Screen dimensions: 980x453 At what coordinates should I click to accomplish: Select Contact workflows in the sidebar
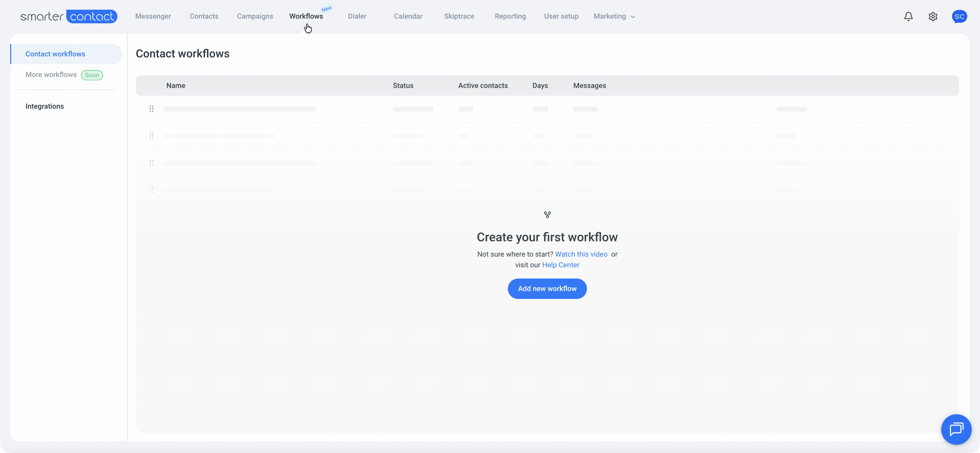pyautogui.click(x=55, y=54)
